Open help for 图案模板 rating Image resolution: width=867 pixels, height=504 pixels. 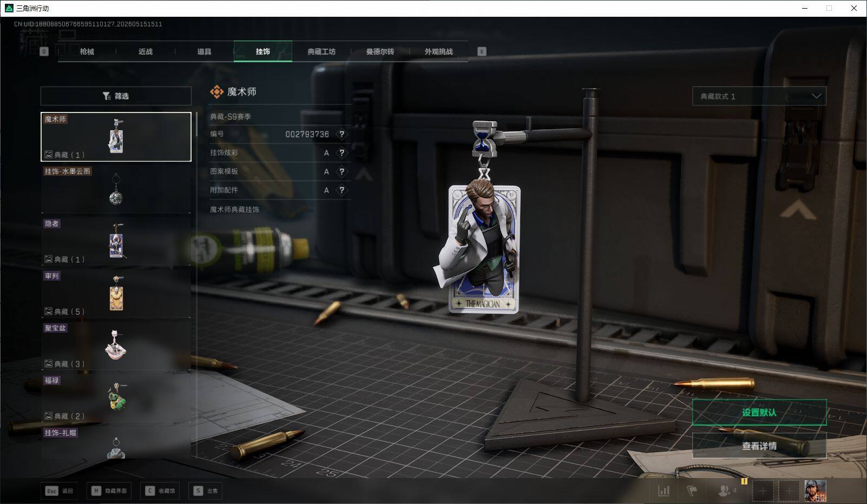pyautogui.click(x=341, y=171)
